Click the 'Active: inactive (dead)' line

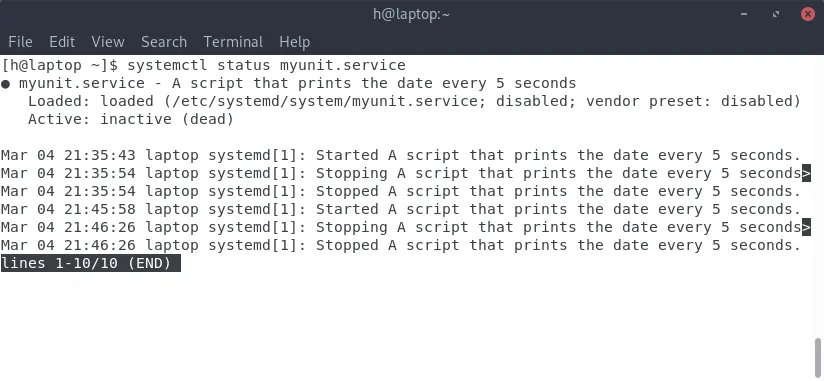point(131,119)
